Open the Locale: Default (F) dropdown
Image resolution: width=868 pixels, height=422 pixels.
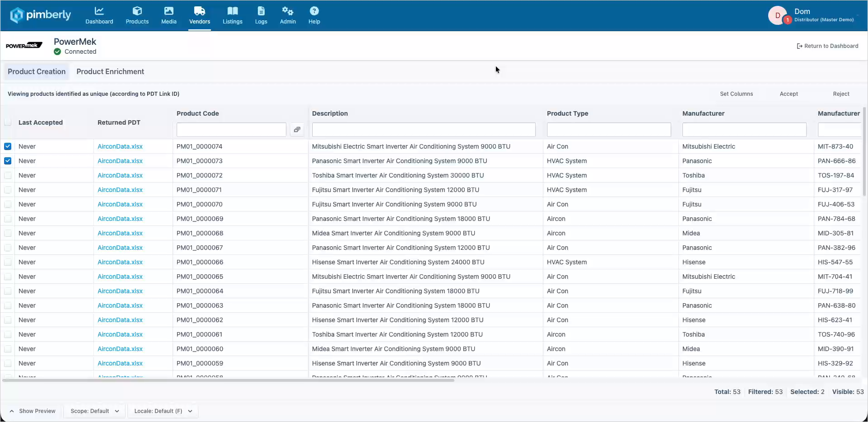tap(163, 411)
